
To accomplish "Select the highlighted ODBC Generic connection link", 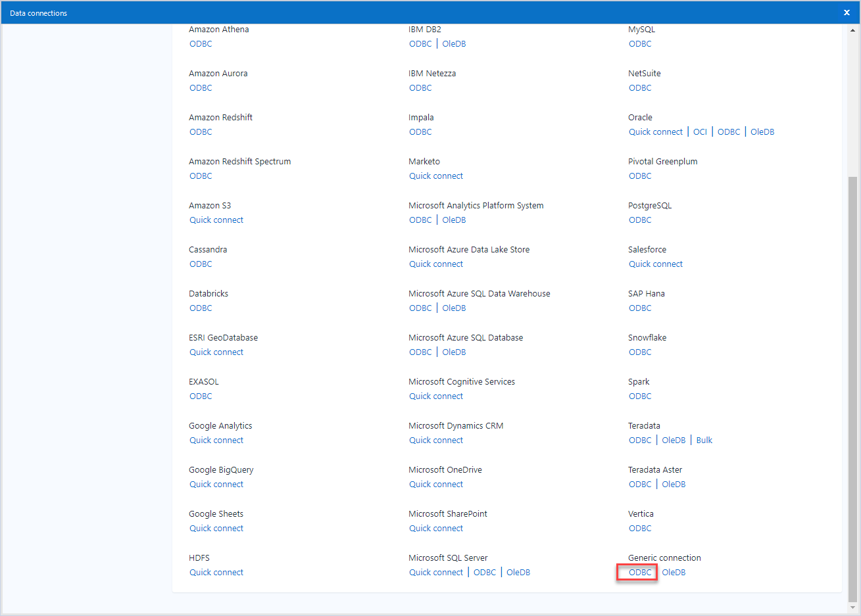I will coord(637,572).
